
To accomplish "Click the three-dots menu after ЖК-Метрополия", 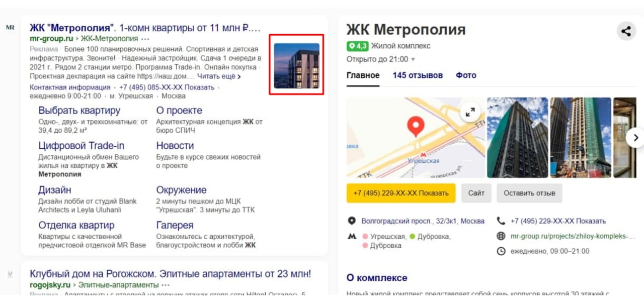I will (146, 39).
